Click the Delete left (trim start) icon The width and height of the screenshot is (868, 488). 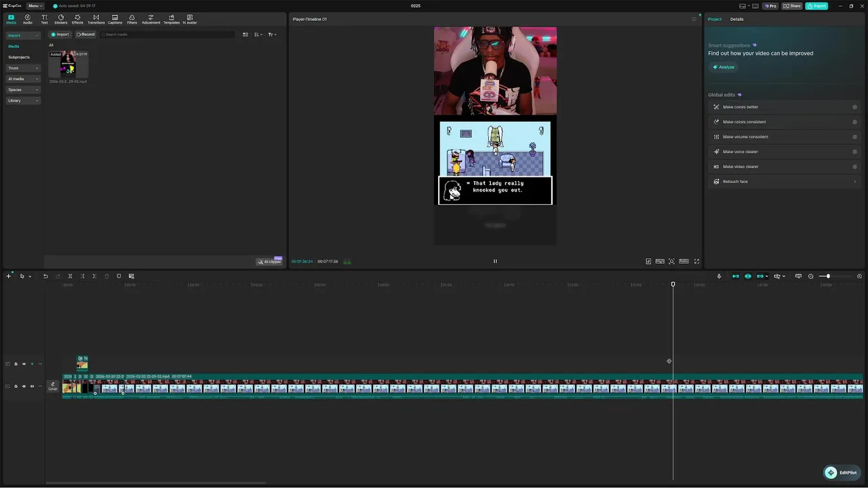coord(82,276)
